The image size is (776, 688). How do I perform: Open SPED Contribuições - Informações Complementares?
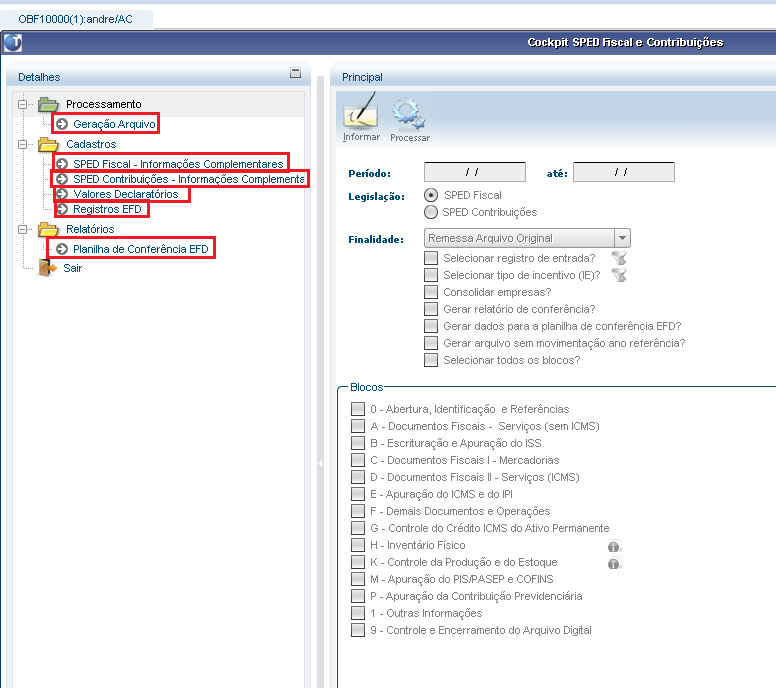tap(189, 179)
